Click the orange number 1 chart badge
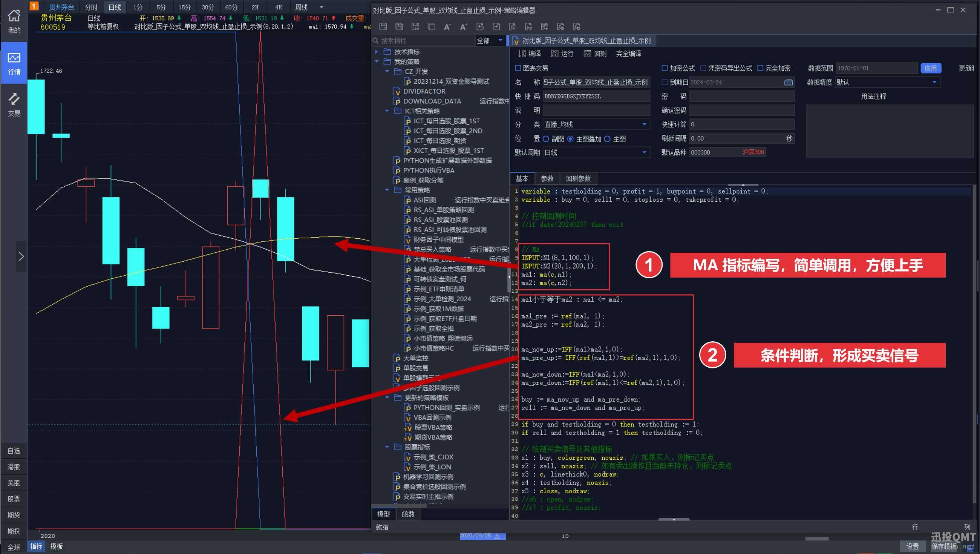Screen dimensions: 980x554 click(34, 6)
